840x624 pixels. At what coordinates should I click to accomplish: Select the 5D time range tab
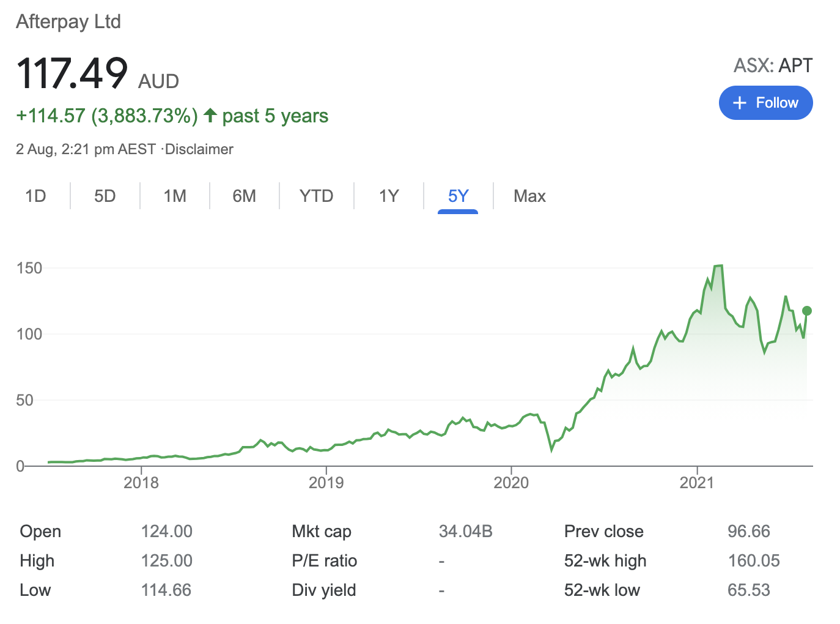point(105,196)
